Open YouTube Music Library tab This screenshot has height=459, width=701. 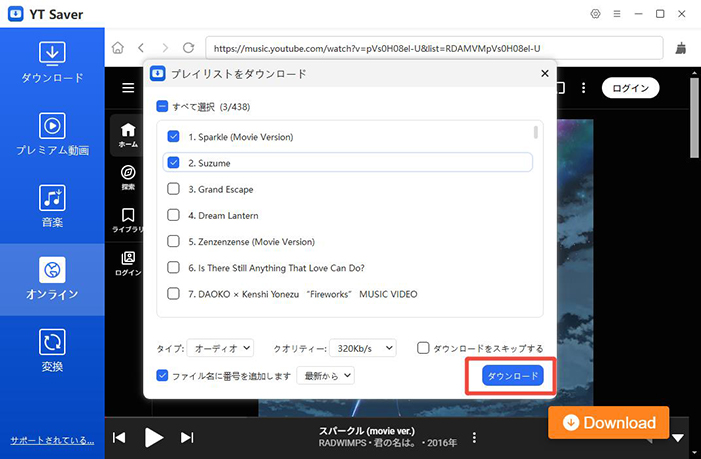pyautogui.click(x=128, y=220)
